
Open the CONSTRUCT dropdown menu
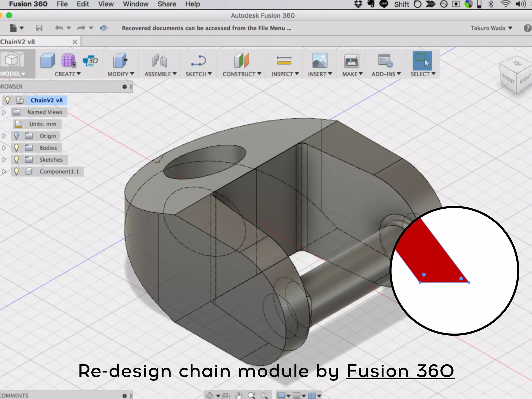[x=242, y=74]
